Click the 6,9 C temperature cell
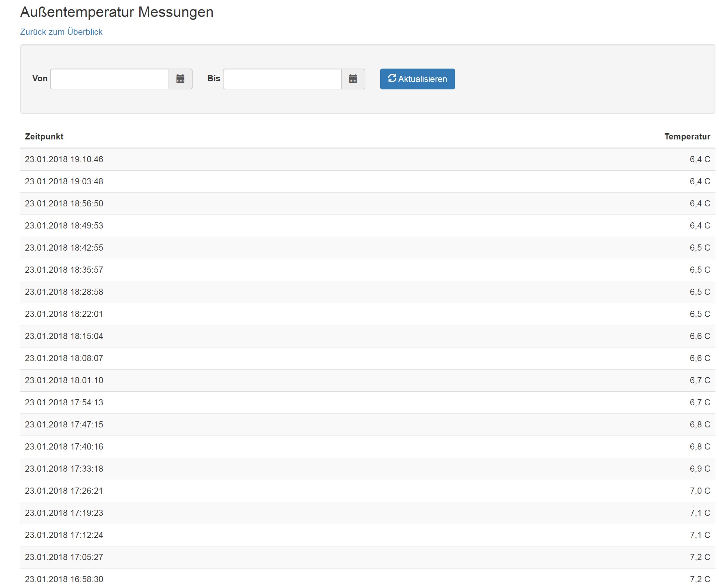This screenshot has height=588, width=719. (x=699, y=469)
